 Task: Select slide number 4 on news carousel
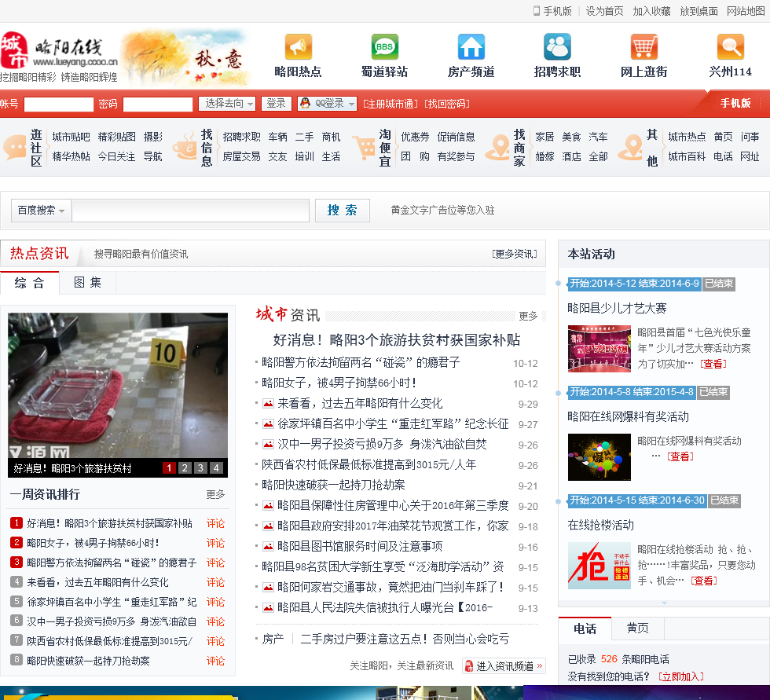tap(216, 467)
